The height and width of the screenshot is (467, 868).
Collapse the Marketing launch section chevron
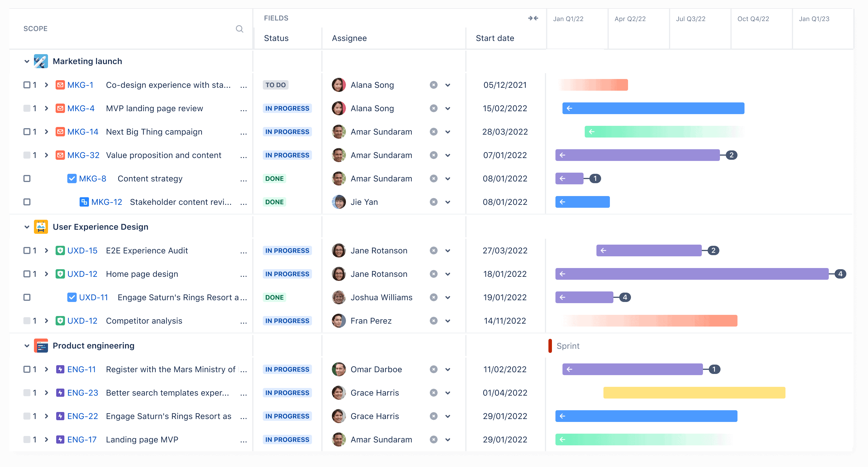click(27, 61)
